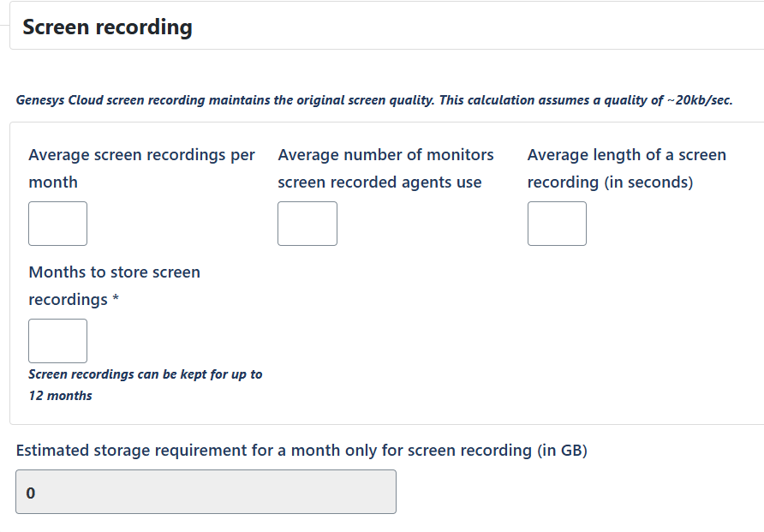Click the 12 months retention helper note
The image size is (764, 532).
point(145,385)
